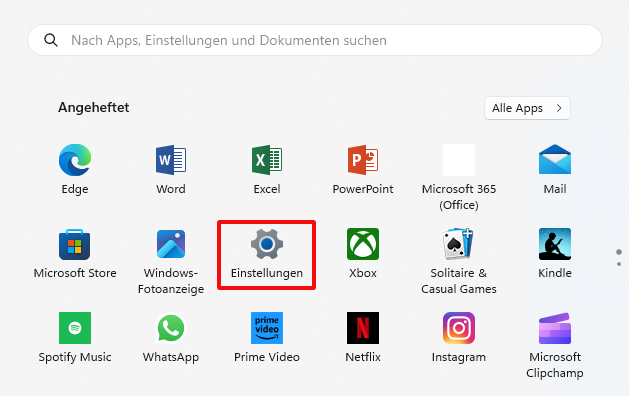This screenshot has height=396, width=629.
Task: Launch Word from pinned apps
Action: click(171, 160)
